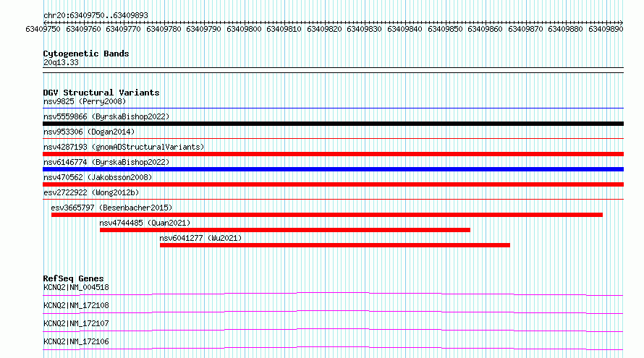This screenshot has height=358, width=644.
Task: Click the chr20:63409750..63409893 region label
Action: point(96,15)
